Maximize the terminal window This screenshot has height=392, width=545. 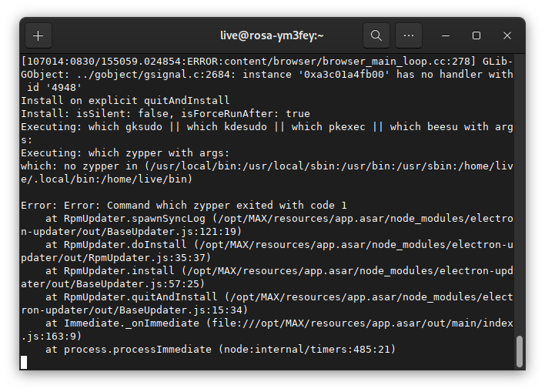tap(476, 35)
